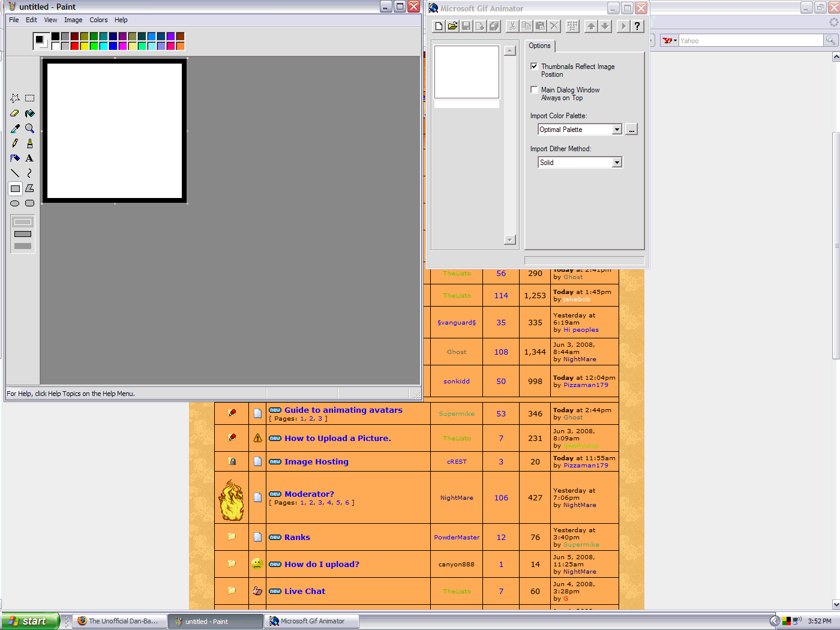Open the View menu in Paint
This screenshot has width=840, height=630.
click(x=51, y=20)
